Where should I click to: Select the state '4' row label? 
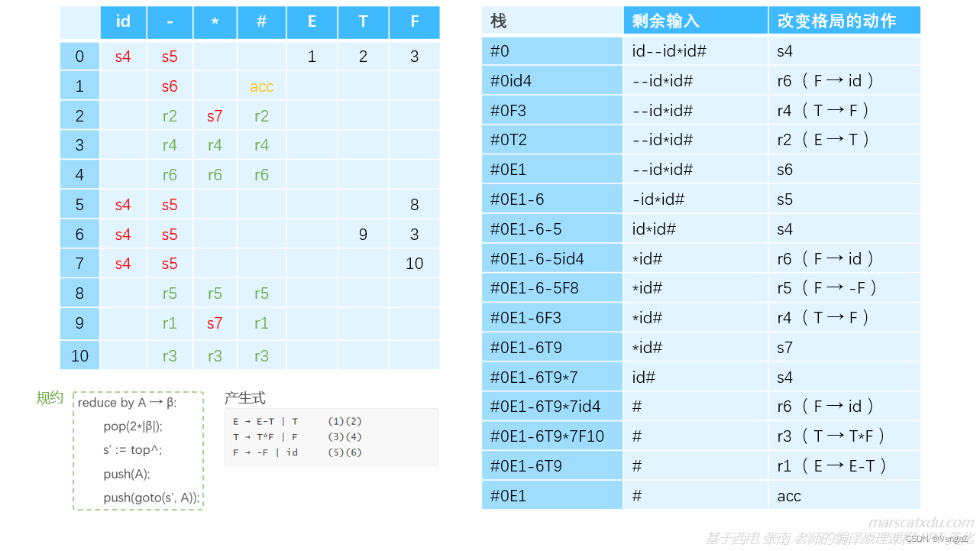80,175
